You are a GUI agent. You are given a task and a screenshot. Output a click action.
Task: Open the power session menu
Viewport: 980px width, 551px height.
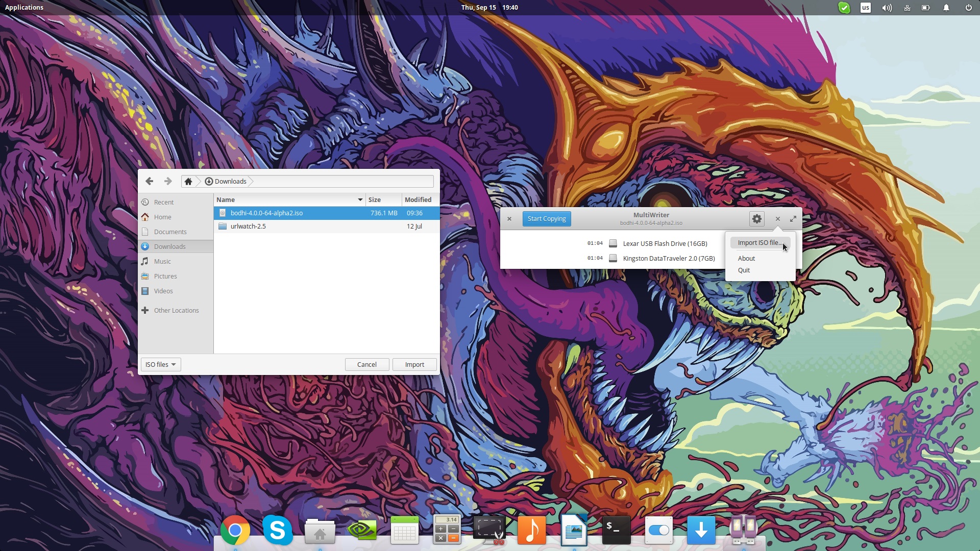click(968, 8)
